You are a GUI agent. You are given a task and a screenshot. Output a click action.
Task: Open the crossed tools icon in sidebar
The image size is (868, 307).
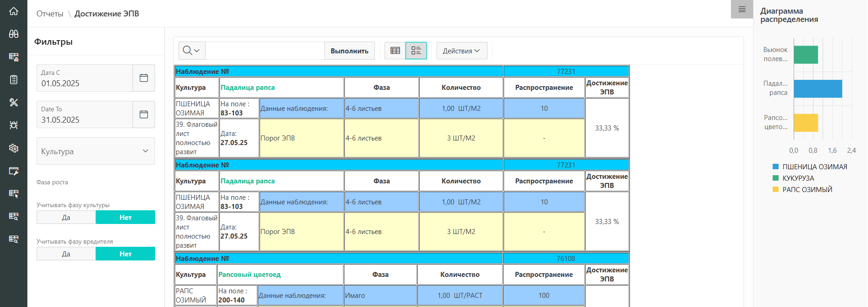click(x=14, y=102)
